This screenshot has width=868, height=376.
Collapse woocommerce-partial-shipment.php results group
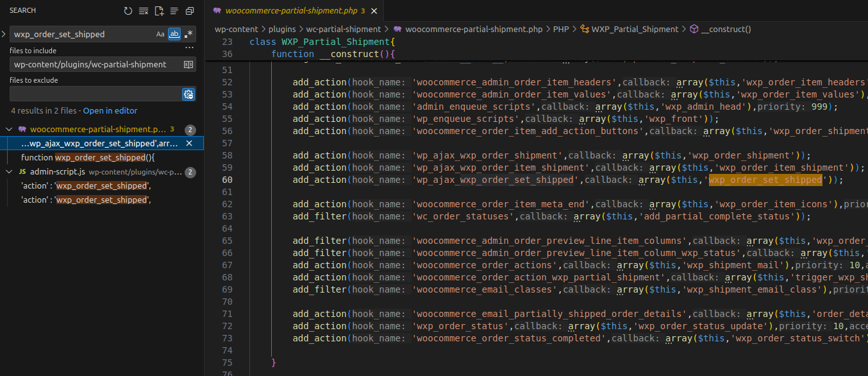point(9,130)
